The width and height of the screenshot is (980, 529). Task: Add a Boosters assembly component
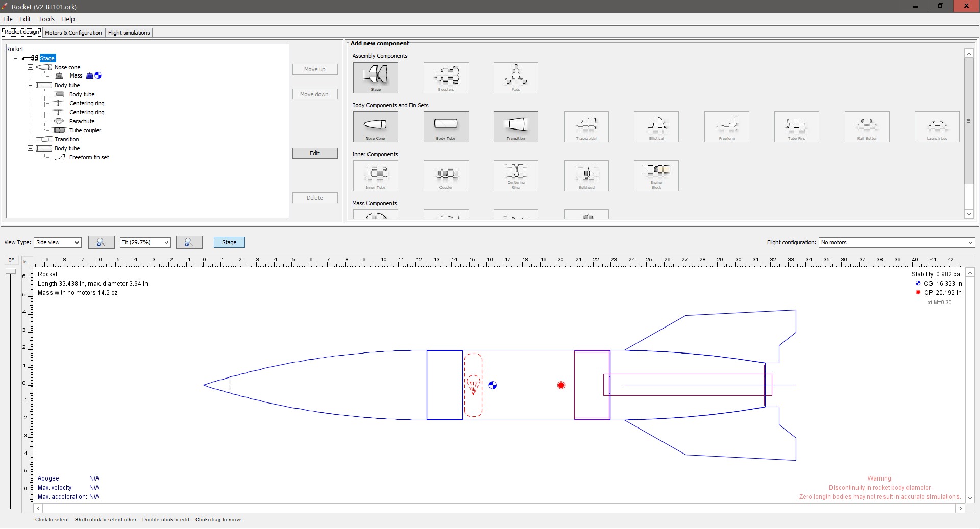coord(446,78)
